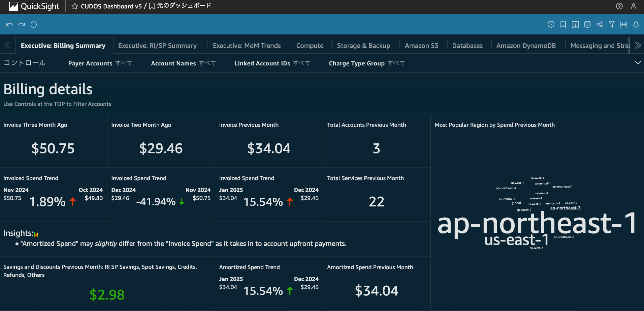This screenshot has width=644, height=311.
Task: Click the share icon in toolbar
Action: 600,24
